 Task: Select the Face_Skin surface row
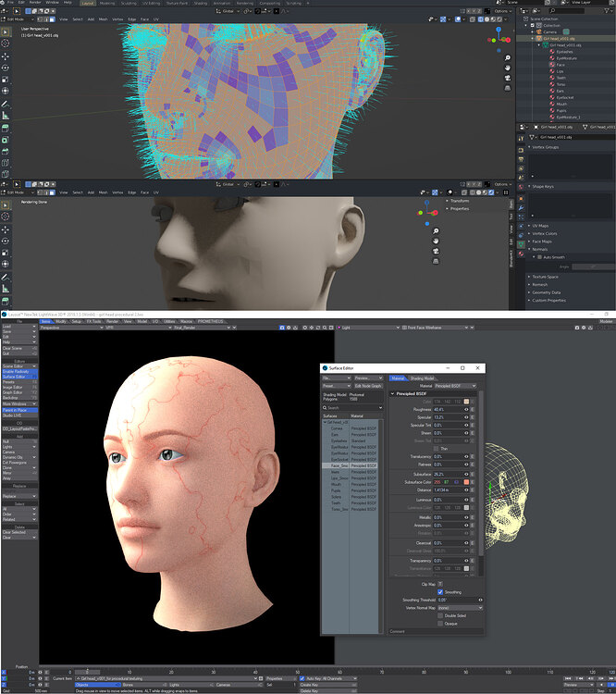coord(350,465)
